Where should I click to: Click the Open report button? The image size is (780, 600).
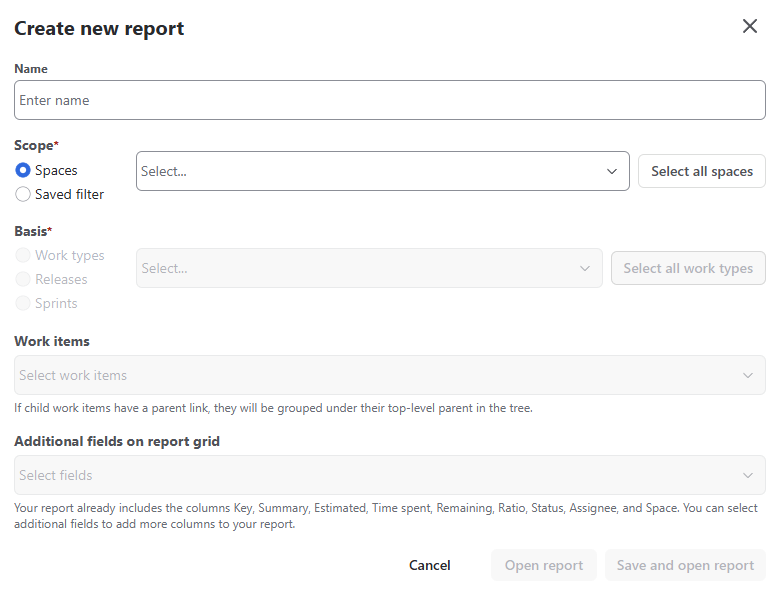tap(543, 565)
